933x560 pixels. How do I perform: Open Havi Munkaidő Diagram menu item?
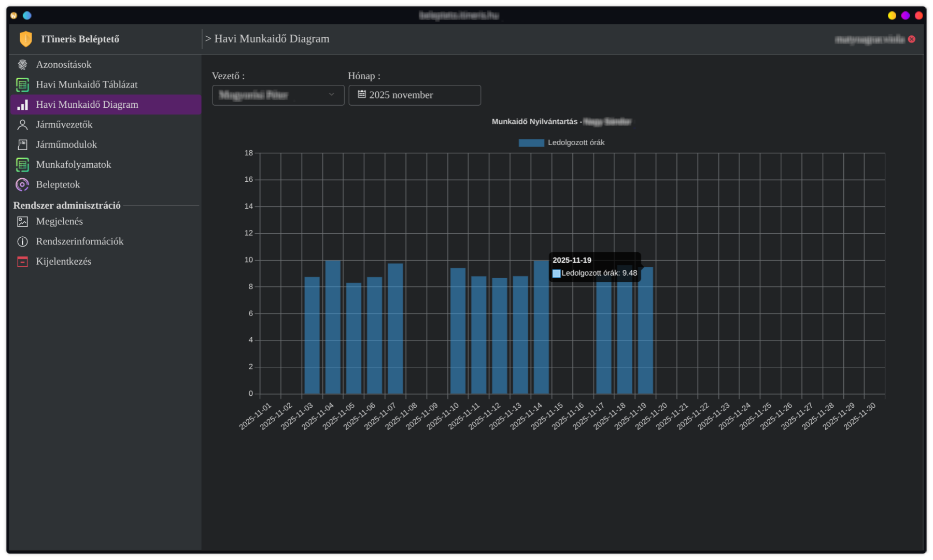point(87,105)
